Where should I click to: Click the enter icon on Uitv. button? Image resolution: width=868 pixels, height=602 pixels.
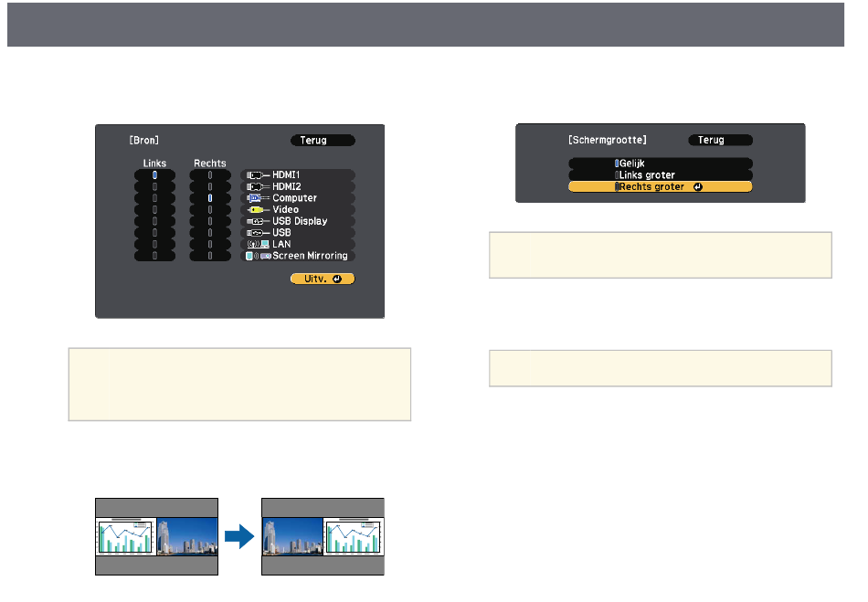click(337, 279)
